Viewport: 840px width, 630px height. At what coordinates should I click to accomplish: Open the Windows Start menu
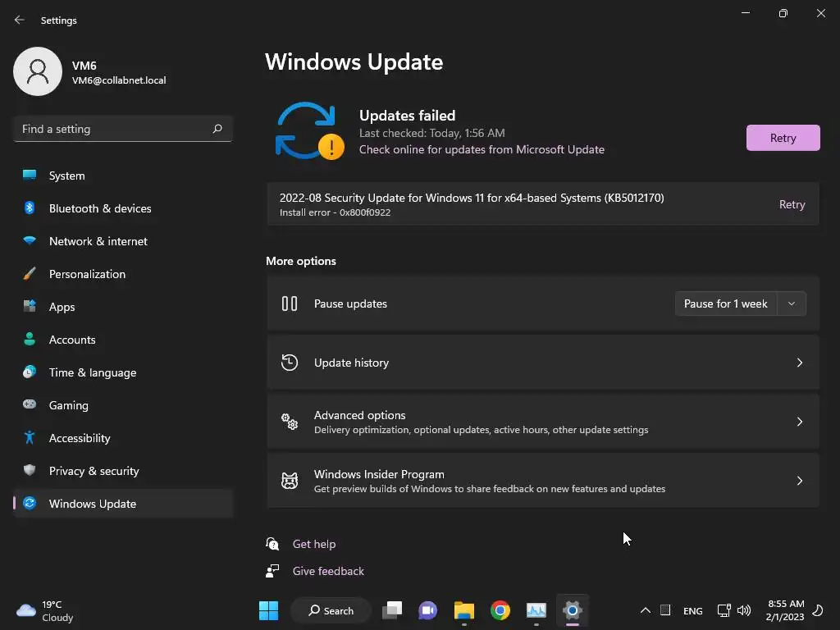pyautogui.click(x=268, y=610)
